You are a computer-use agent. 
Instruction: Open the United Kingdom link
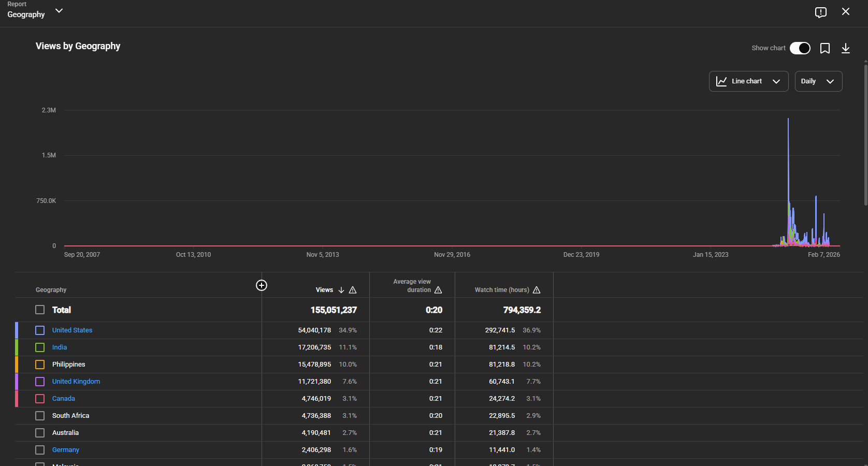pyautogui.click(x=76, y=382)
